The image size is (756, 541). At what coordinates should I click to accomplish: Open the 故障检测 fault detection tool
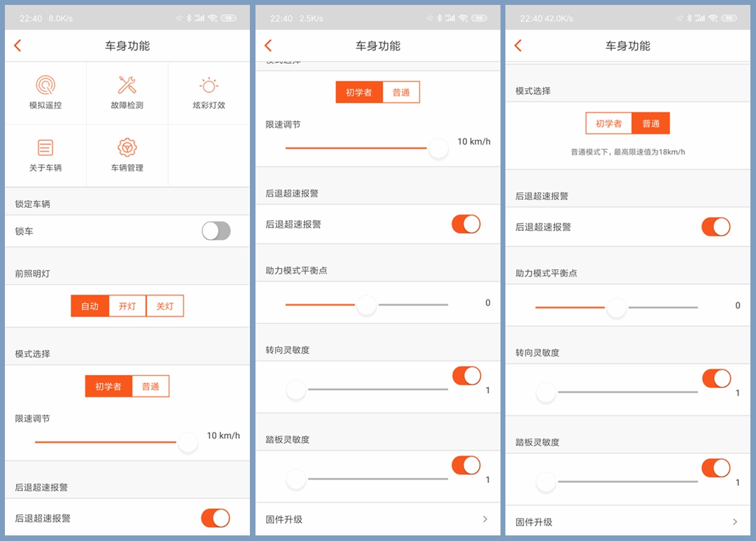pos(127,92)
